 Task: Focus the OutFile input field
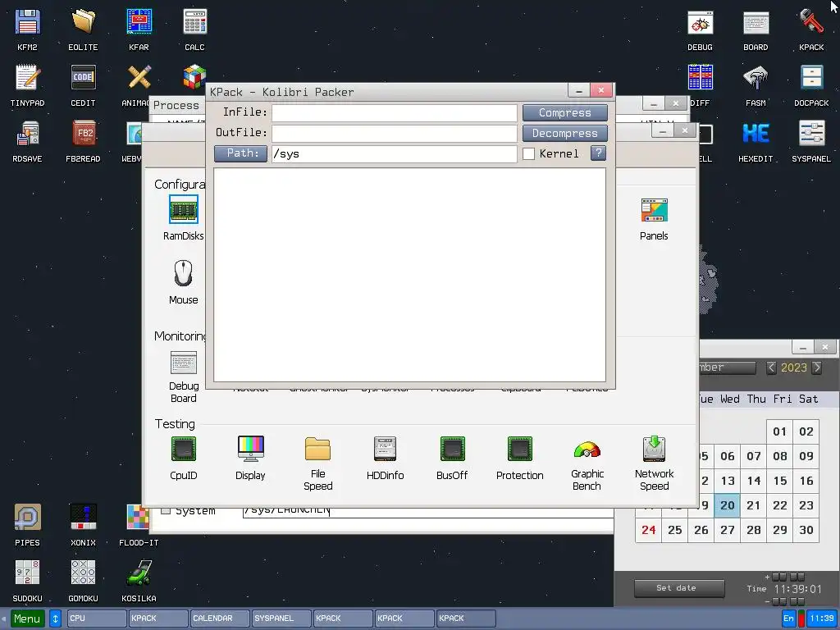point(395,133)
